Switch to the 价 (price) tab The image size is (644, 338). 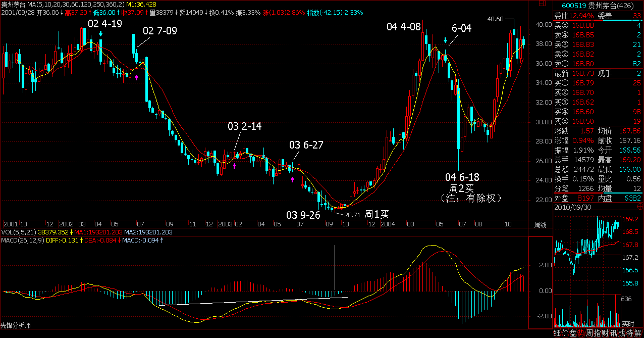click(565, 333)
